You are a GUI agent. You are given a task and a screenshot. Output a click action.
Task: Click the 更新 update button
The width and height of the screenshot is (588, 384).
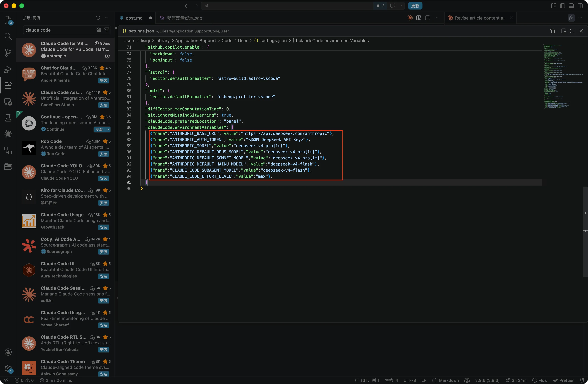click(x=415, y=6)
